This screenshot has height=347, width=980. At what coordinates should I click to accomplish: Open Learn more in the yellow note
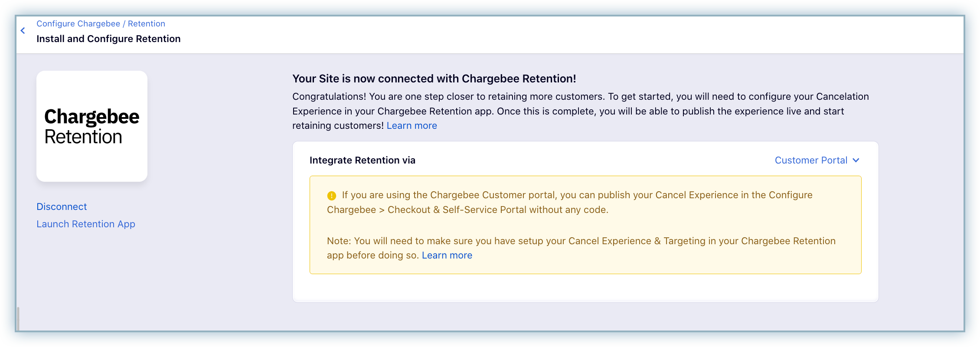[x=447, y=255]
